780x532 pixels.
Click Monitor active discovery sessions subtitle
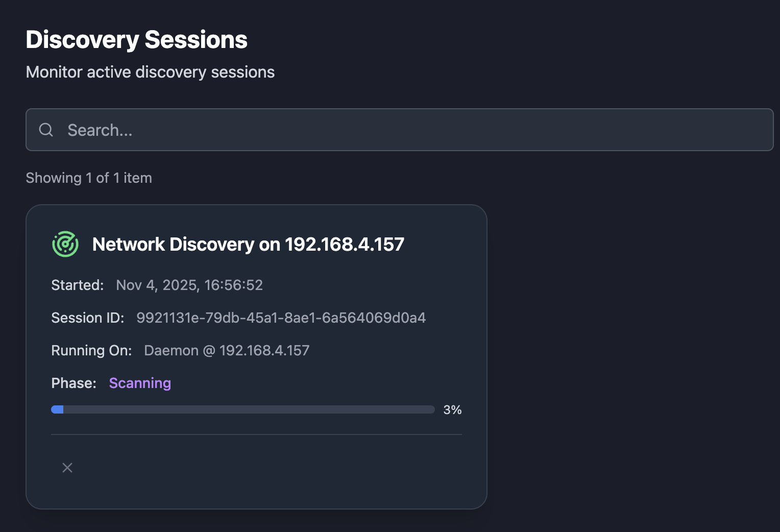tap(150, 72)
